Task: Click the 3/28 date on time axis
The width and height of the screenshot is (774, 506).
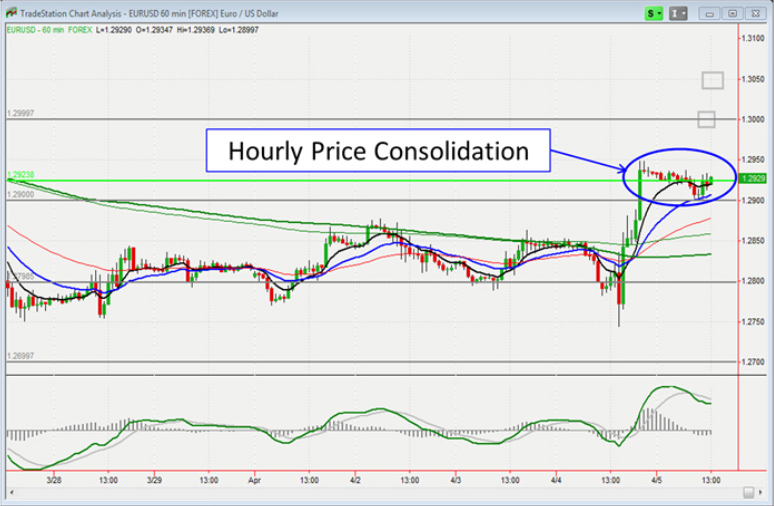Action: (x=54, y=480)
